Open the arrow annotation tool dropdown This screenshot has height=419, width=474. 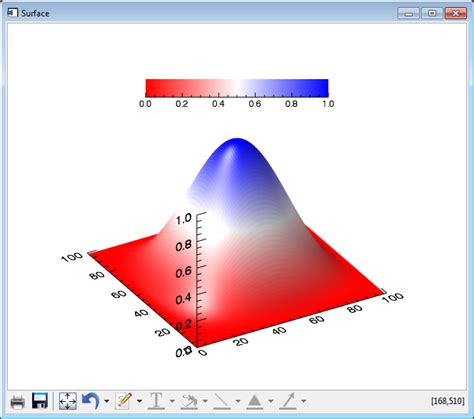[x=303, y=401]
